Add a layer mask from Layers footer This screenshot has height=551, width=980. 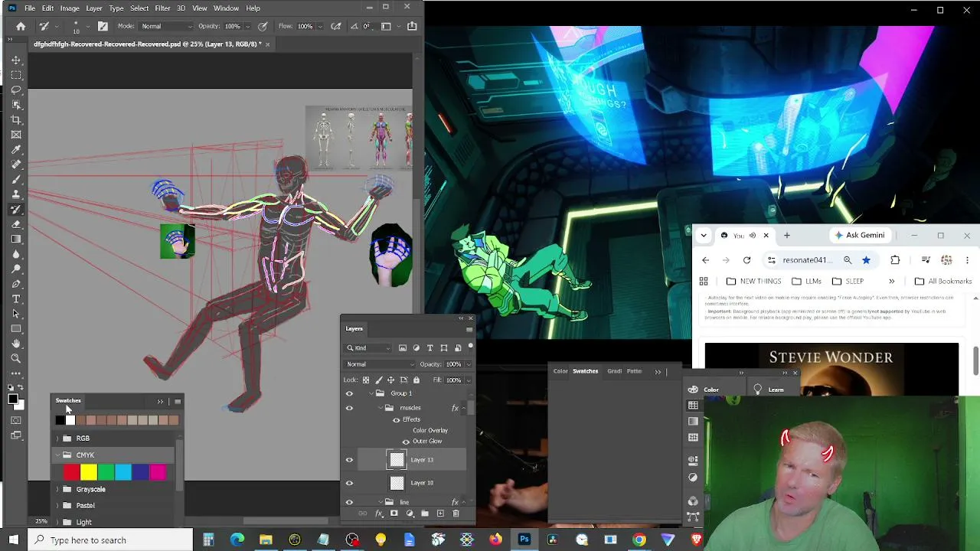(x=394, y=514)
